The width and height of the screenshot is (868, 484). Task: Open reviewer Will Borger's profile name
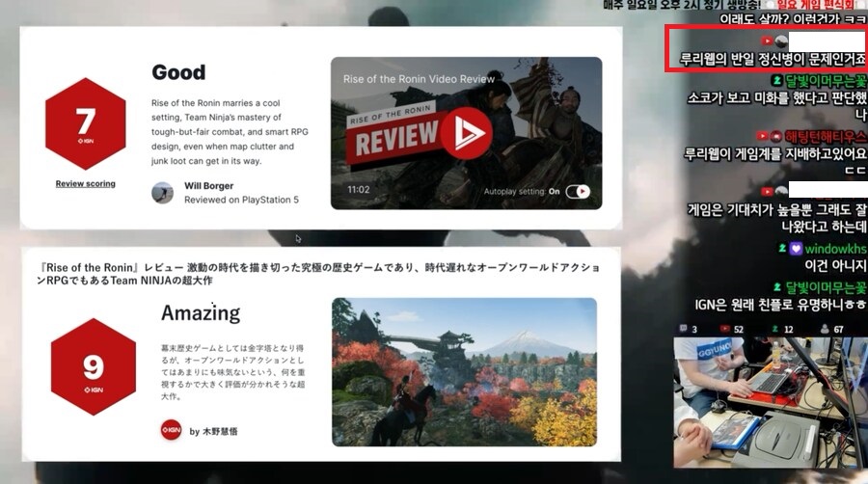(x=207, y=186)
